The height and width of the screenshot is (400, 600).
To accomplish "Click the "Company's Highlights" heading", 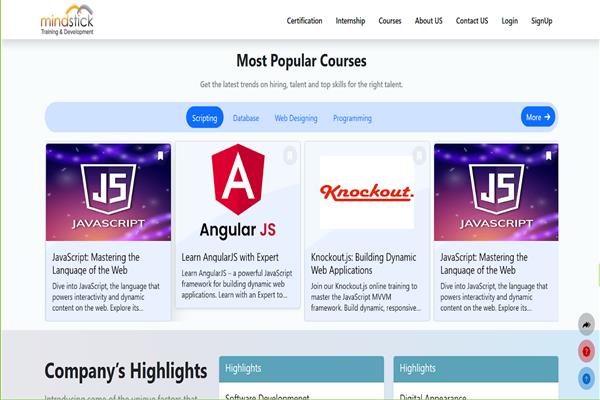I will point(126,371).
